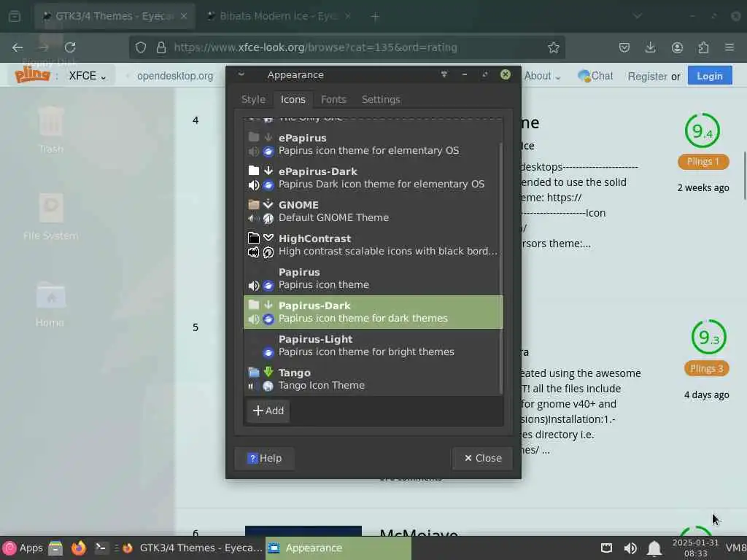Click the folder preview icon in the GNOME row
This screenshot has width=747, height=560.
click(253, 204)
